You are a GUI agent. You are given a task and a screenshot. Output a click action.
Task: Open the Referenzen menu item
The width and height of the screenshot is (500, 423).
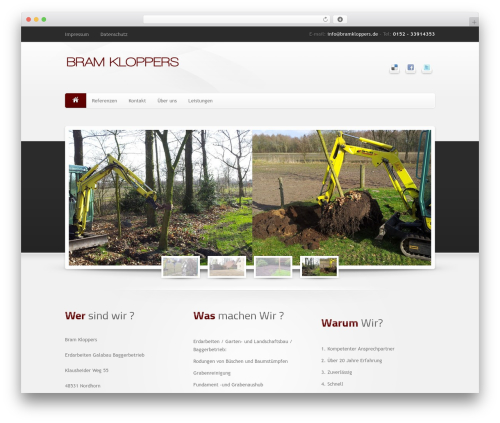click(104, 101)
